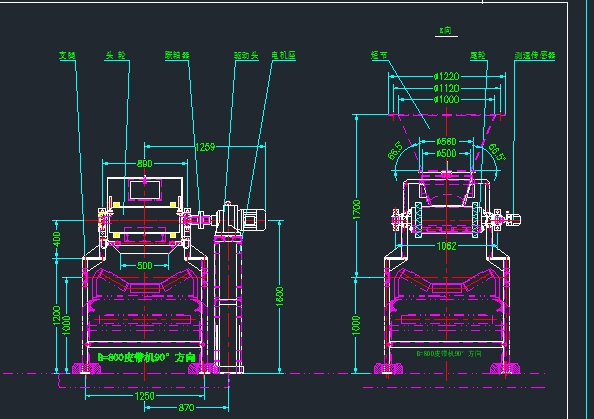594x419 pixels.
Task: Select the 短节 leader label
Action: (x=379, y=55)
